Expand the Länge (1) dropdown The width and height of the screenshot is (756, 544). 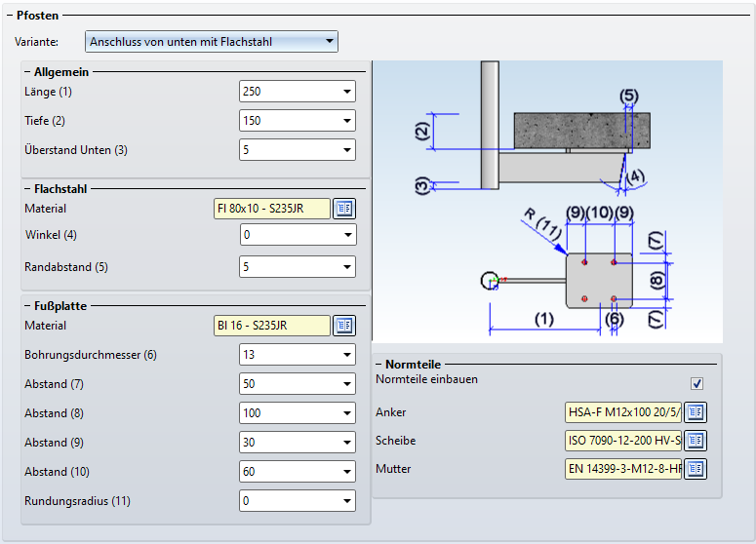click(347, 93)
